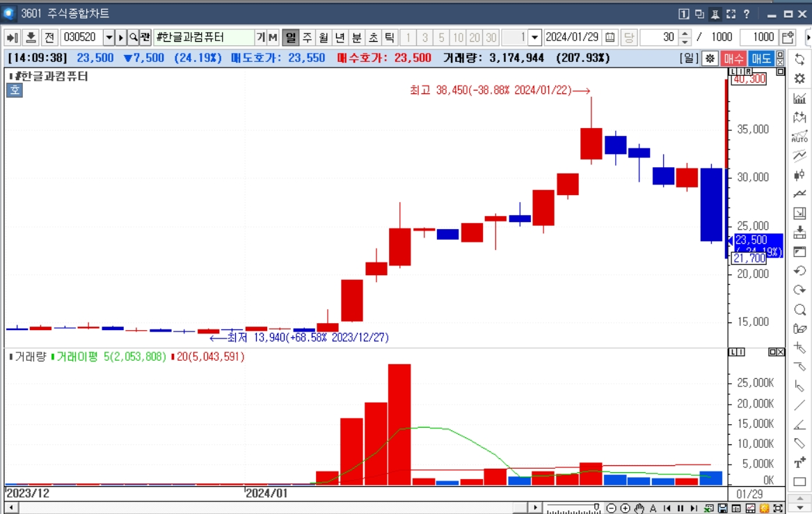The width and height of the screenshot is (812, 514).
Task: Open the stock code dropdown arrow
Action: [109, 38]
